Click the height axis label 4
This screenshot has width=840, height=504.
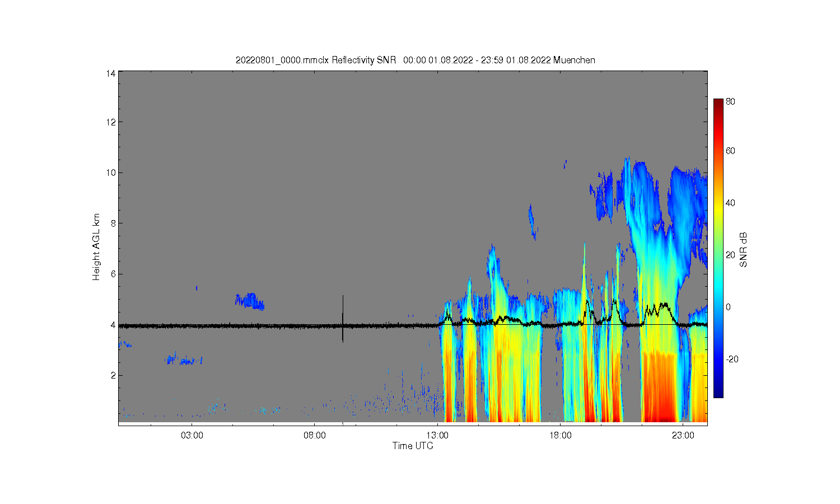pos(113,325)
